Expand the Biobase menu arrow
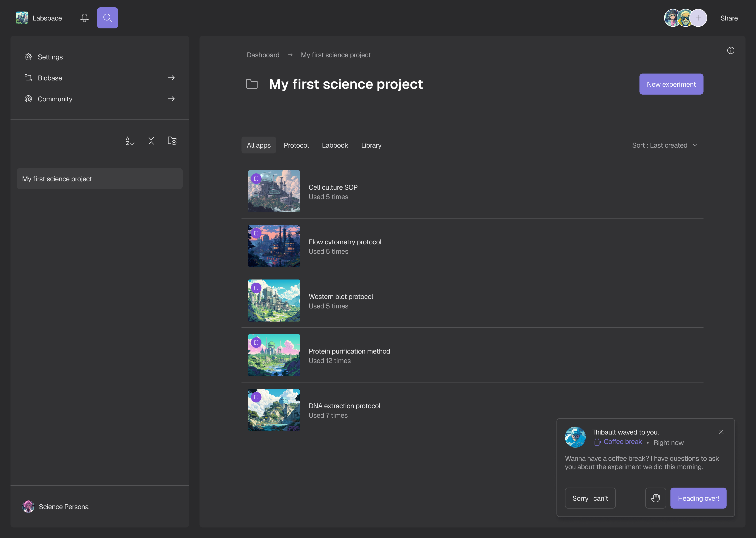The width and height of the screenshot is (756, 538). click(171, 78)
